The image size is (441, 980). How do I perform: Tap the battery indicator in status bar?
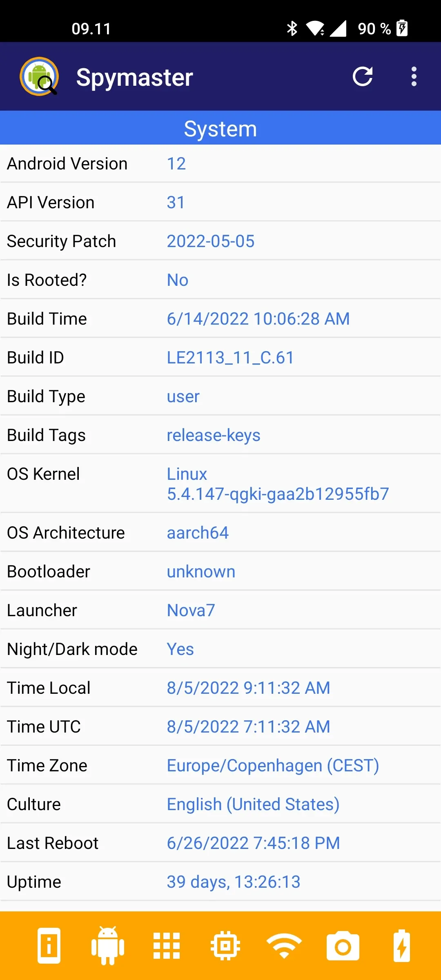[x=402, y=28]
